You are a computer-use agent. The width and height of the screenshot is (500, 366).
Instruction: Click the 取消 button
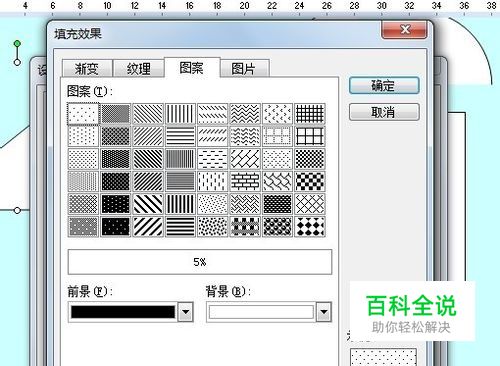384,112
